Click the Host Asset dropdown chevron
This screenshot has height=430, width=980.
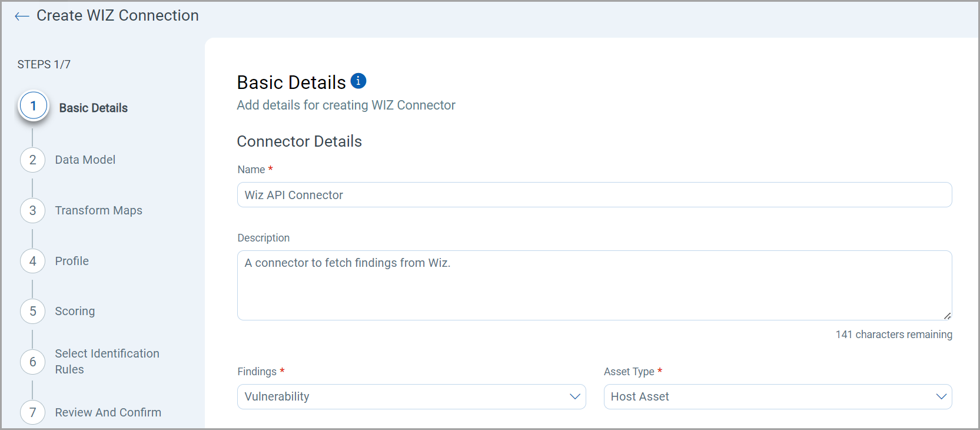pos(941,397)
